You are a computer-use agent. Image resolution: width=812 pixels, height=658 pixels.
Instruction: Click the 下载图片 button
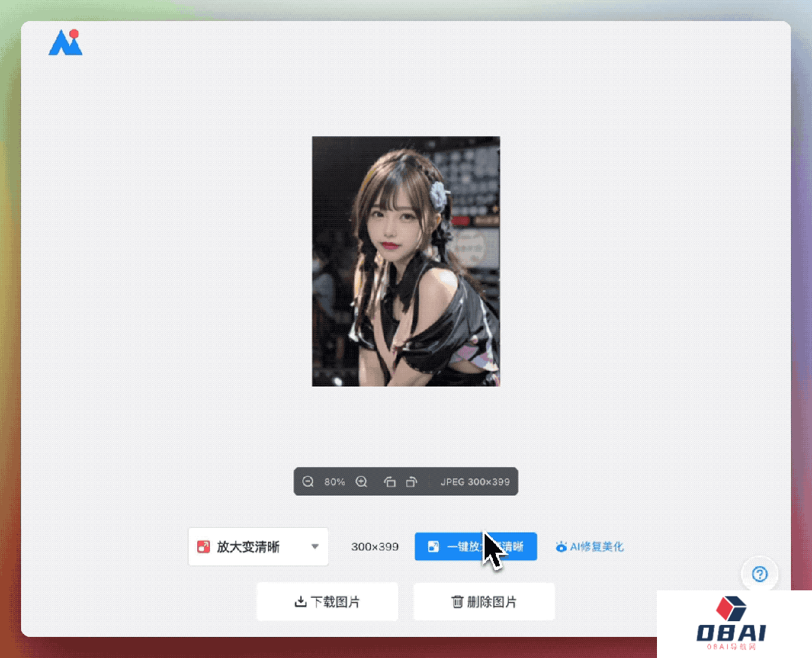pos(327,602)
